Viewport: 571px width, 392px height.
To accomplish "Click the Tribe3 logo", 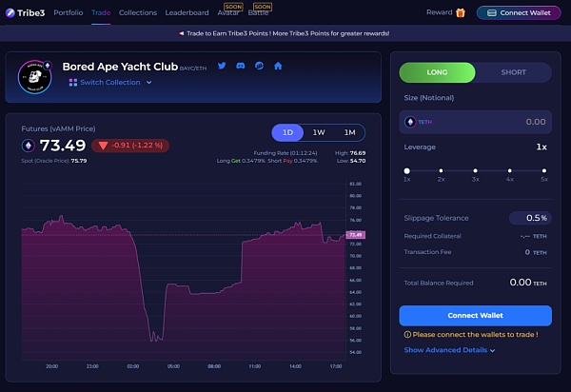I will point(24,12).
